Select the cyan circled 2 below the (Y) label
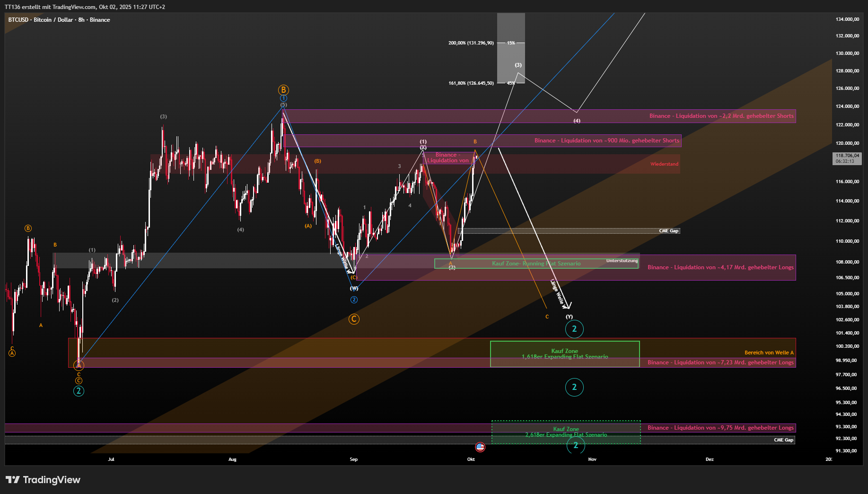The image size is (868, 494). coord(574,329)
